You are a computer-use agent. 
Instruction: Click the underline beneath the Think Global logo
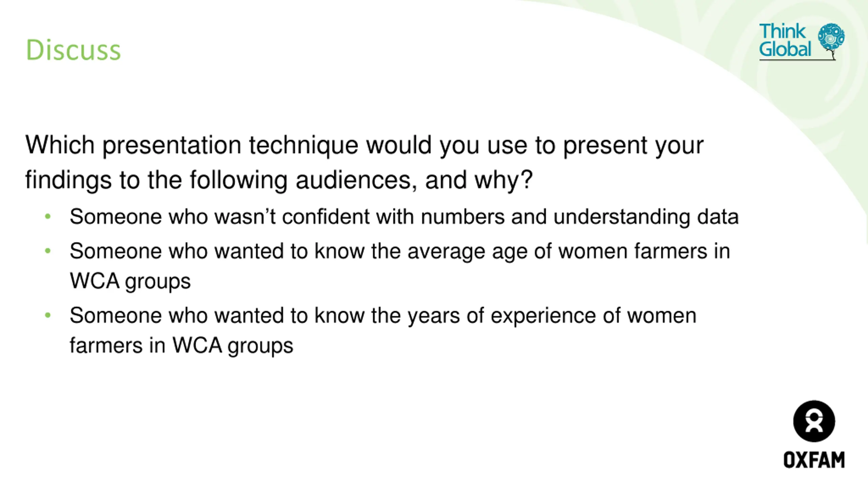797,60
